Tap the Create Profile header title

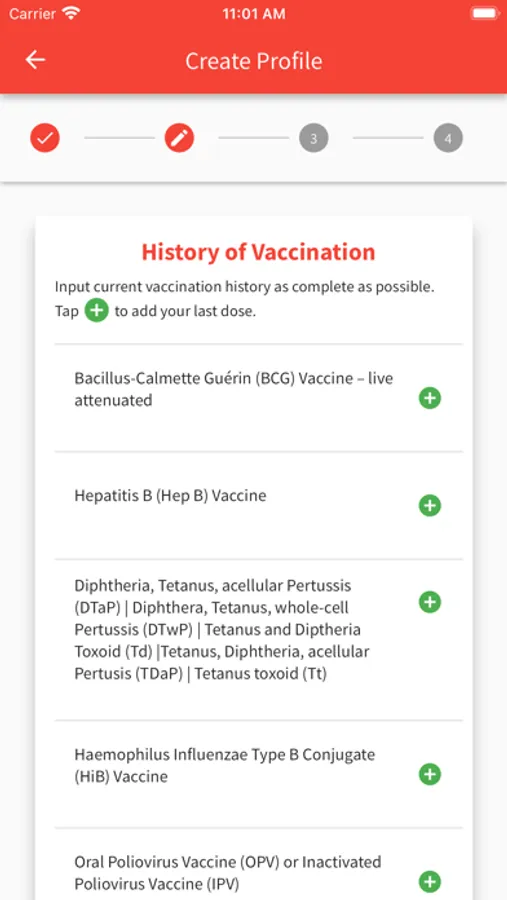254,61
